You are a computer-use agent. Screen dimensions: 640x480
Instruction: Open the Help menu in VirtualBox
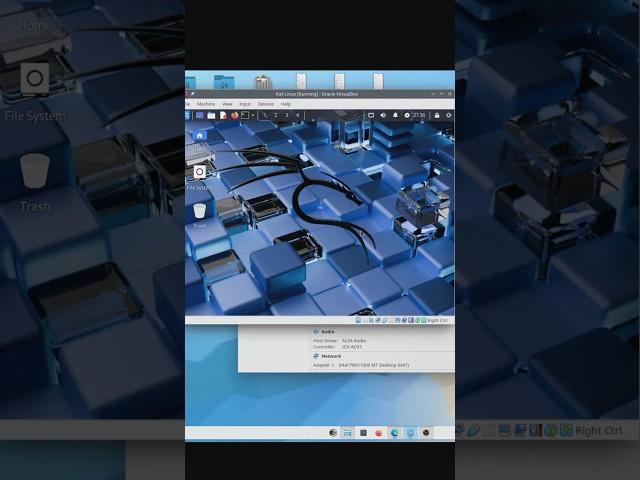[x=286, y=104]
